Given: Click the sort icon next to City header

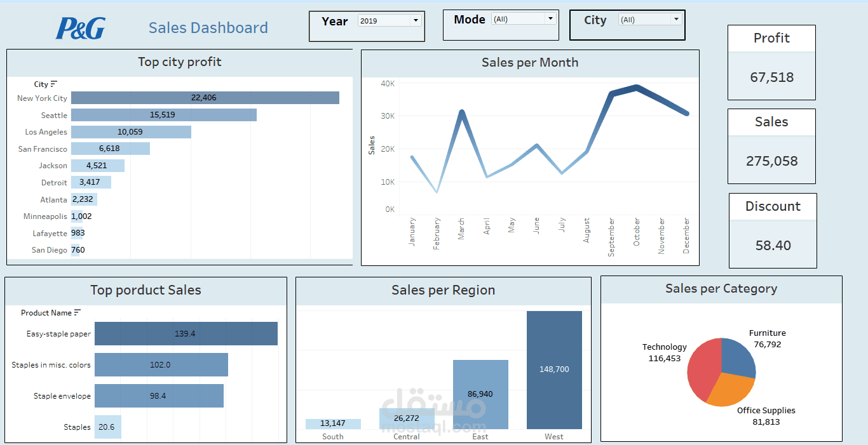Looking at the screenshot, I should tap(54, 84).
